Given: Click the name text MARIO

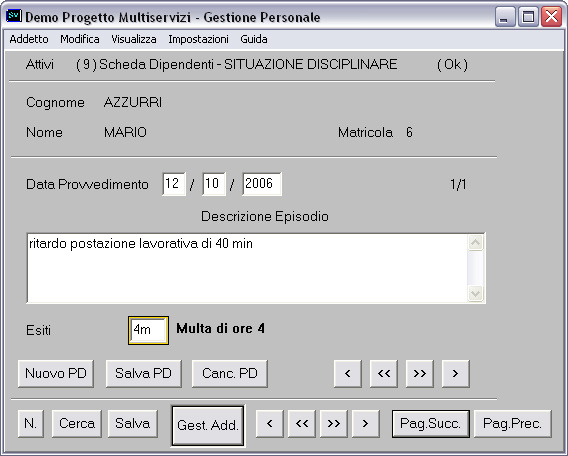Looking at the screenshot, I should 125,133.
